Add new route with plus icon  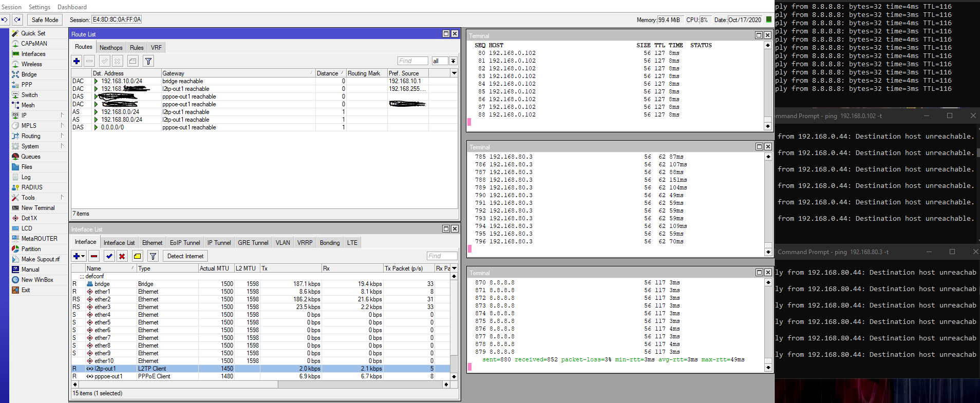77,61
